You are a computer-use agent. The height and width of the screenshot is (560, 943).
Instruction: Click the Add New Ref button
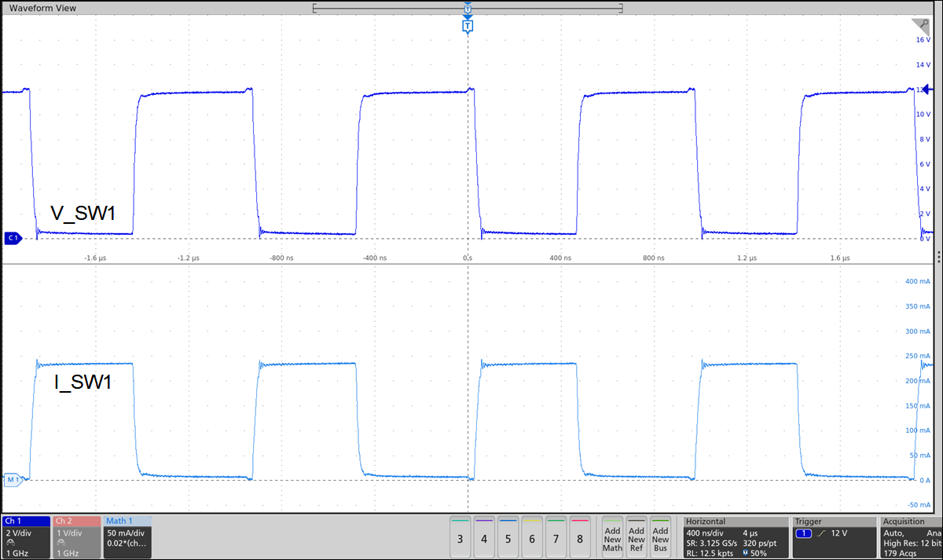[x=636, y=537]
